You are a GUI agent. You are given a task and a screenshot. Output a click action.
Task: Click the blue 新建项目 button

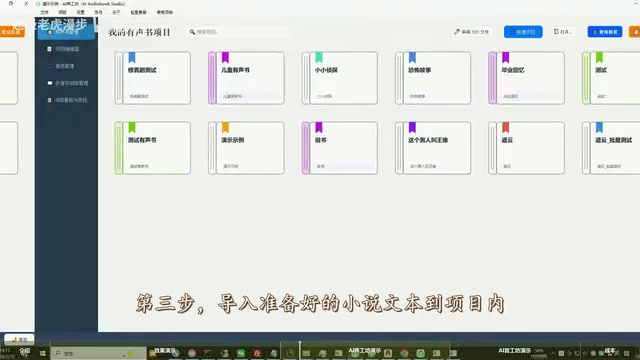tap(523, 32)
